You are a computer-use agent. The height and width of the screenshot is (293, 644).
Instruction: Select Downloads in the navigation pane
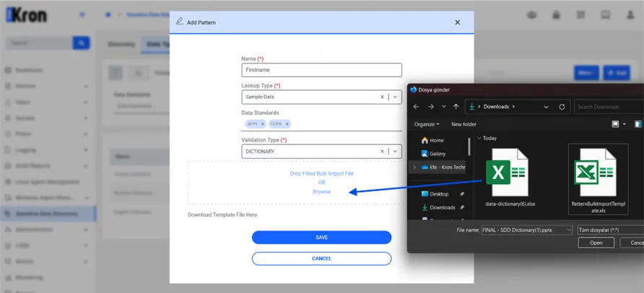coord(439,207)
